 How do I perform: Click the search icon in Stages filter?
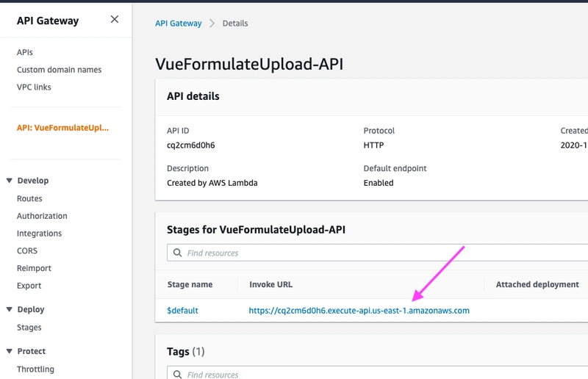(177, 253)
